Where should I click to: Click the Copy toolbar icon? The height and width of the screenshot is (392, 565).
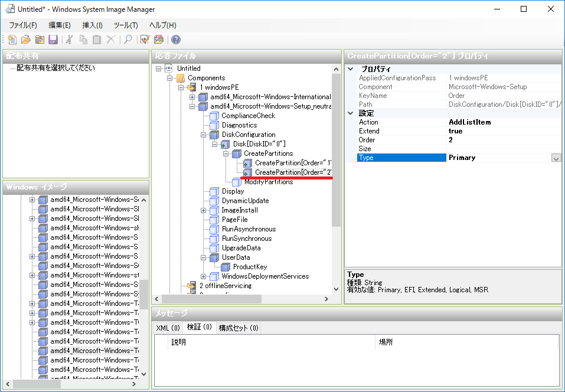click(x=83, y=40)
